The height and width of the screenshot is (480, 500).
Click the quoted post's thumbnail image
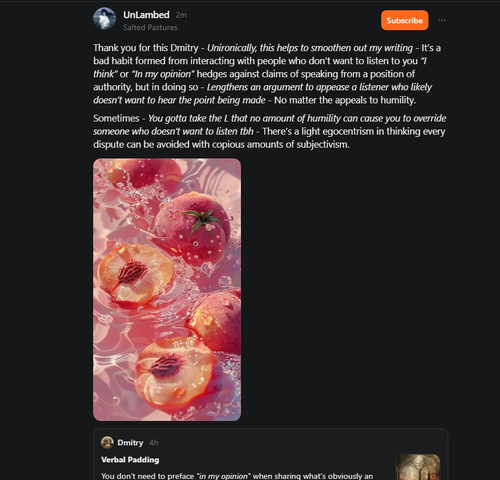click(x=418, y=467)
